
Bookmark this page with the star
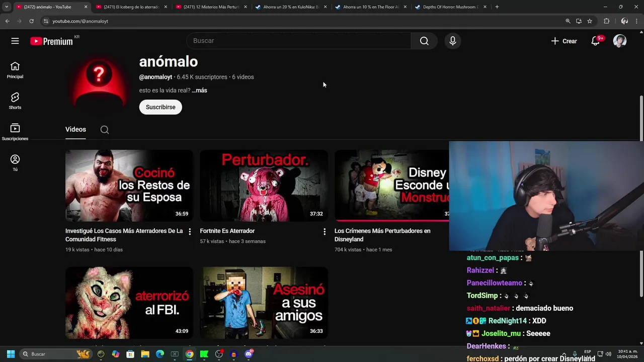click(590, 21)
